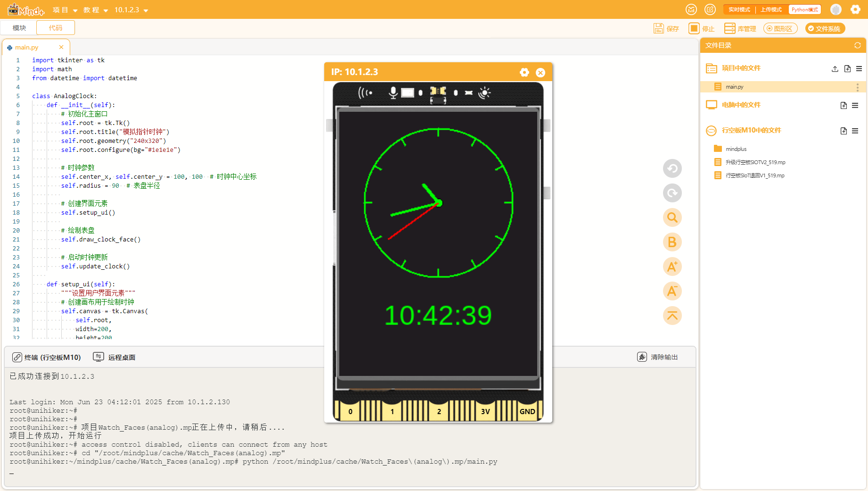Image resolution: width=868 pixels, height=491 pixels.
Task: Open the list menu of 项目中的文件
Action: (x=859, y=68)
